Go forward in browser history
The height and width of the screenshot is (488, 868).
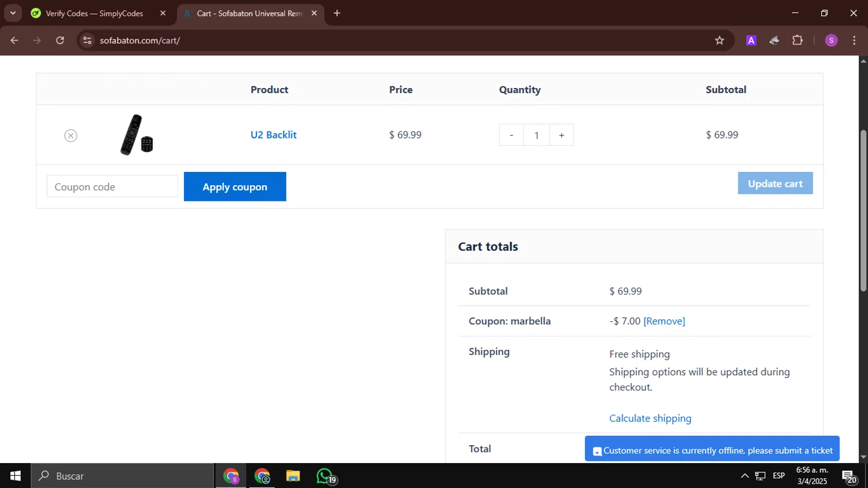[37, 41]
